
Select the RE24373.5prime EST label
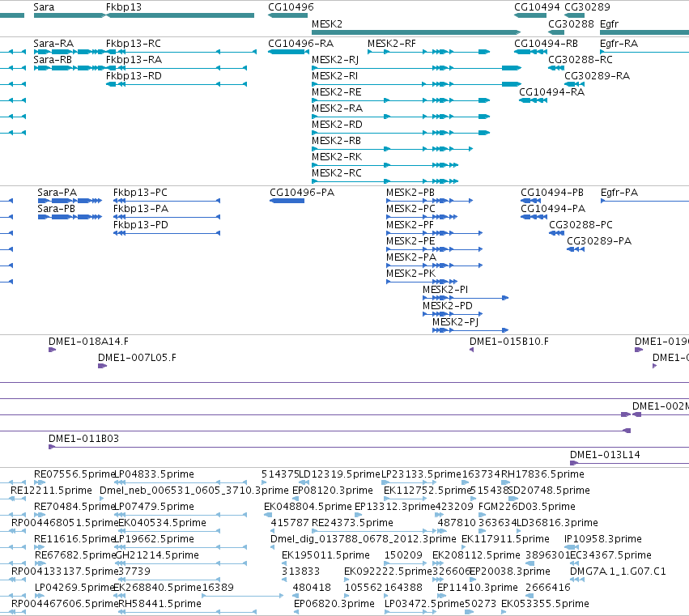[352, 523]
